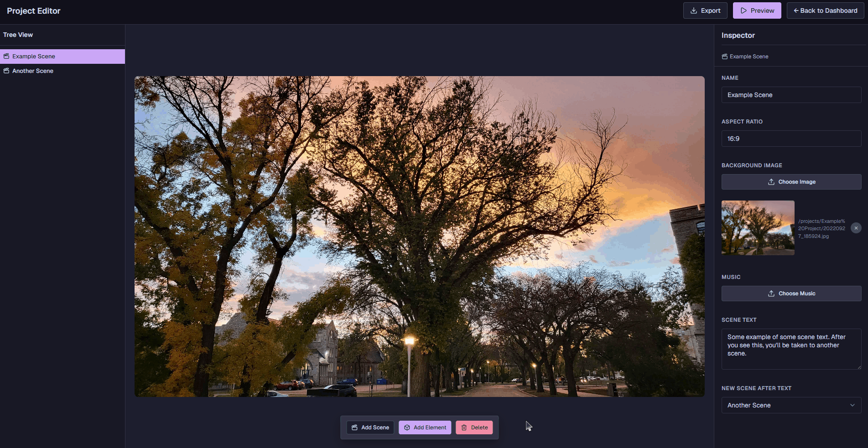Click the chevron on the Another Scene selector
This screenshot has height=448, width=868.
tap(852, 405)
